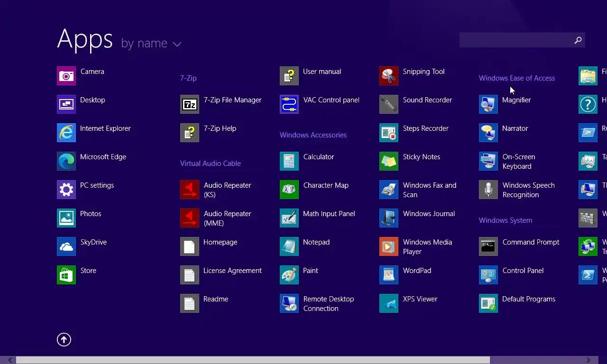Open Default Programs icon
Image resolution: width=607 pixels, height=364 pixels.
coord(488,303)
